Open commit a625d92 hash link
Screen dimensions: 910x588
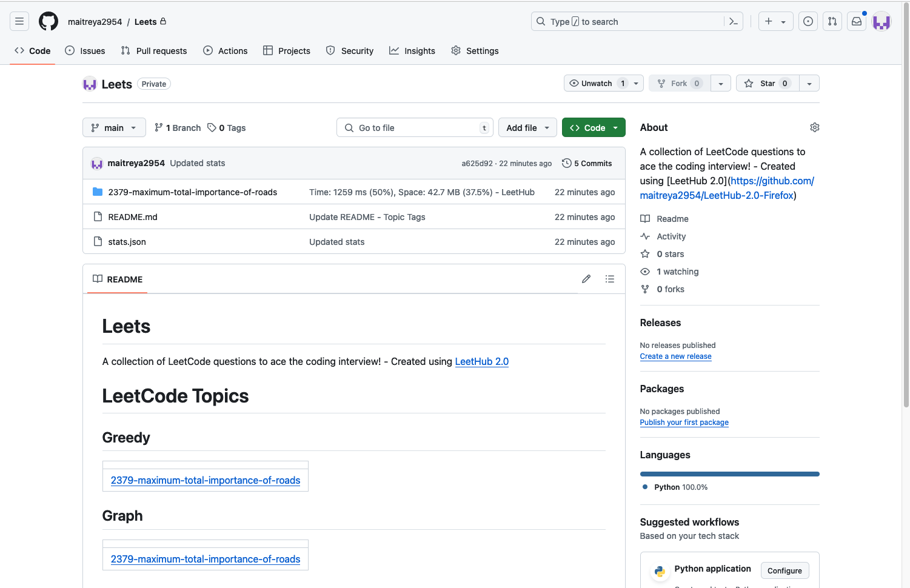pyautogui.click(x=477, y=163)
